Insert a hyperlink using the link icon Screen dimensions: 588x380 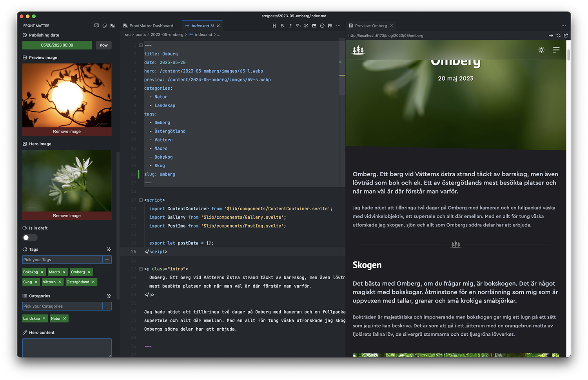(298, 26)
